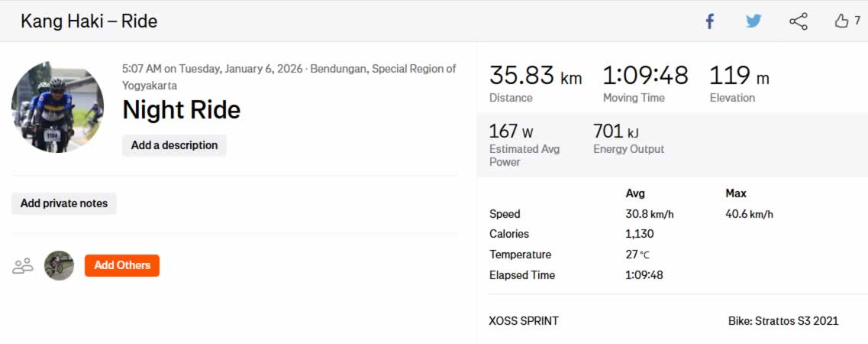Click the Add private notes button

[x=64, y=203]
